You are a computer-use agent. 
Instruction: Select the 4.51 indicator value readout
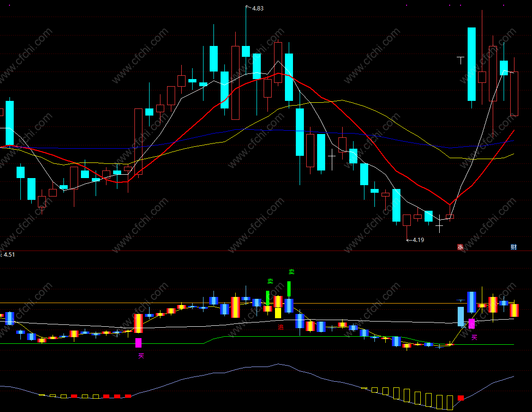(9, 254)
